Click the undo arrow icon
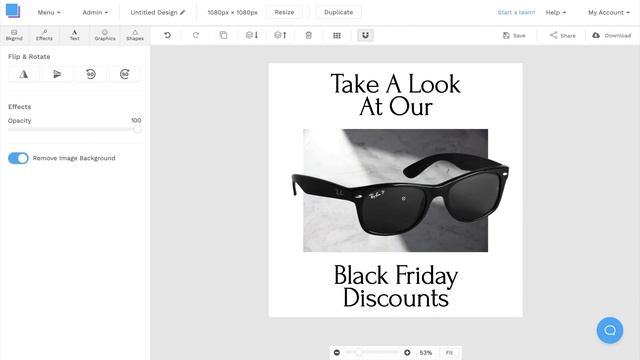This screenshot has width=640, height=360. [167, 35]
